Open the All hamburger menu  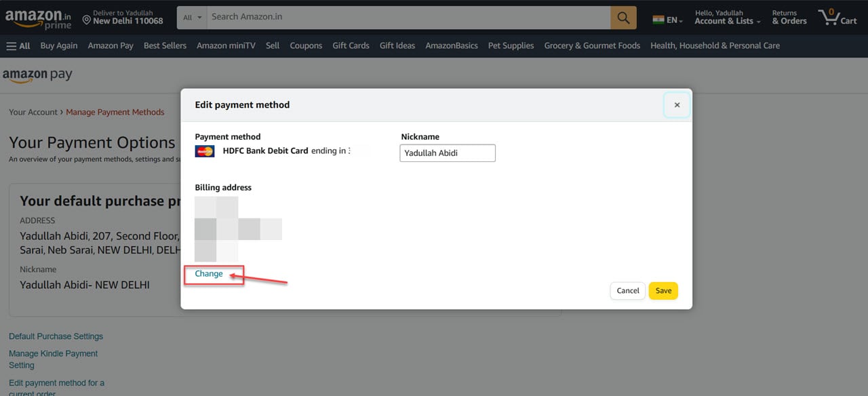pyautogui.click(x=17, y=45)
